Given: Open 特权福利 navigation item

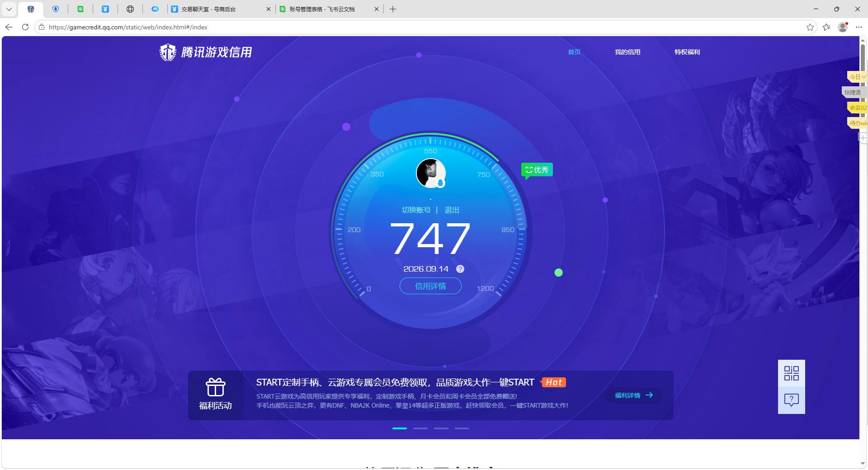Looking at the screenshot, I should pos(687,52).
